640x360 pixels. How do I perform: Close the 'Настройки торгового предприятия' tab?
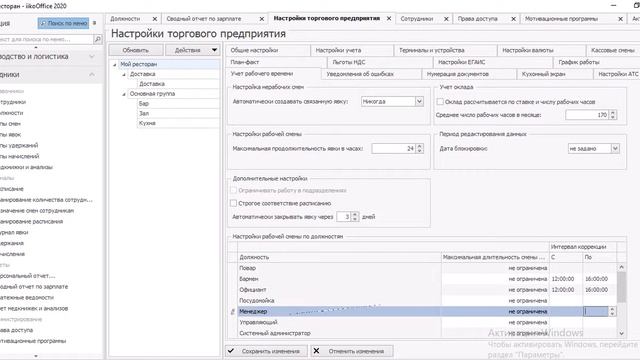click(x=389, y=18)
